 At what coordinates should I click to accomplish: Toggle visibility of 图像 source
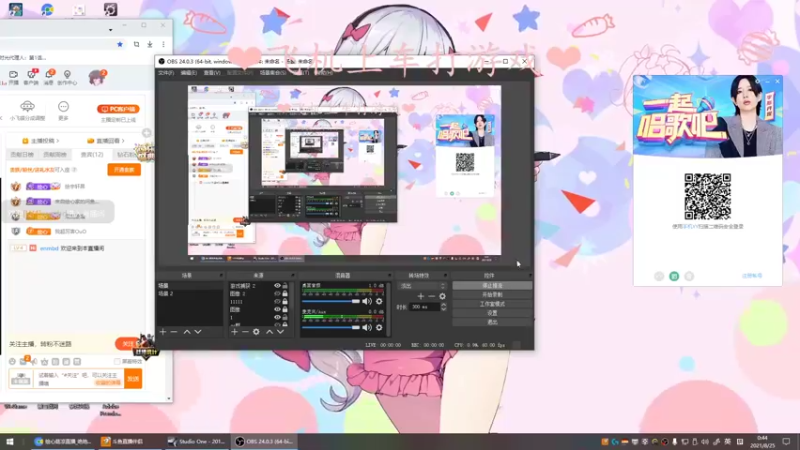[277, 309]
